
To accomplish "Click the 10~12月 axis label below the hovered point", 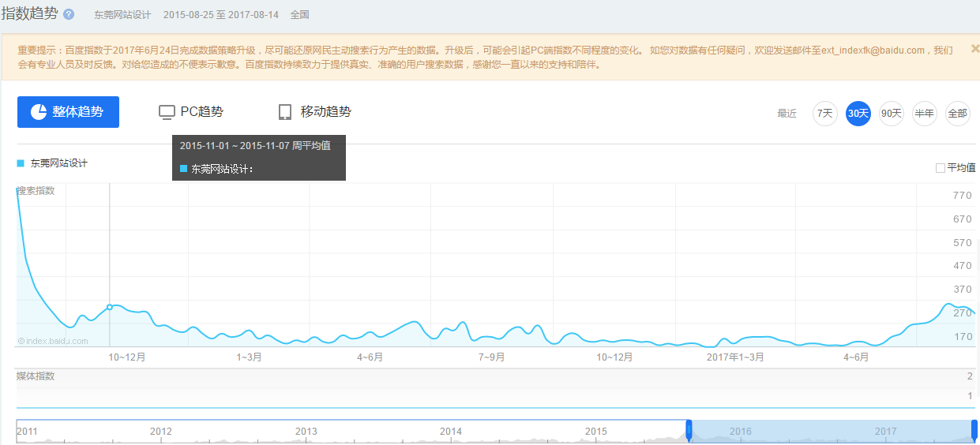I will pos(127,357).
